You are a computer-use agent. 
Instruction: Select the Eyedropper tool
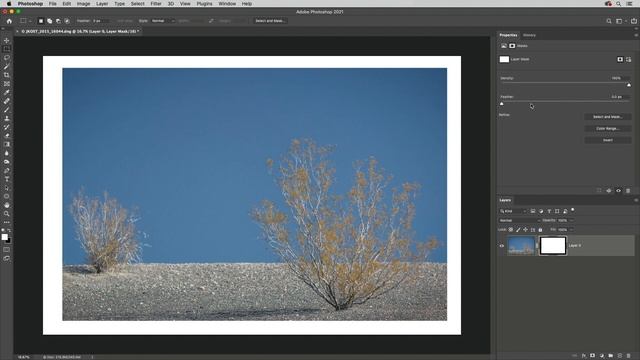[7, 92]
